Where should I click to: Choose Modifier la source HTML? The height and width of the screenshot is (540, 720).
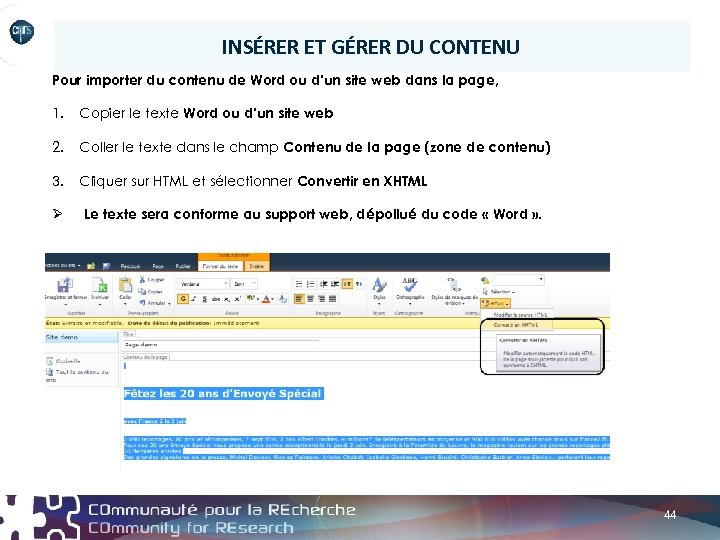pyautogui.click(x=520, y=315)
